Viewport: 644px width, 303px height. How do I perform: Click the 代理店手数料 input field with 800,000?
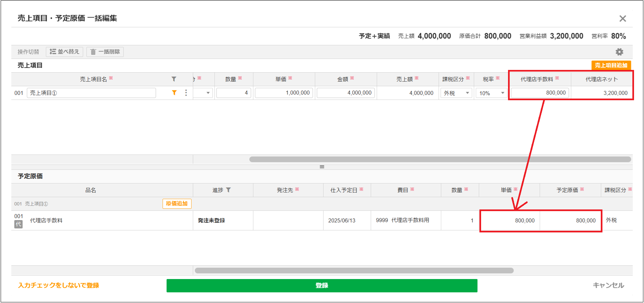tap(540, 93)
